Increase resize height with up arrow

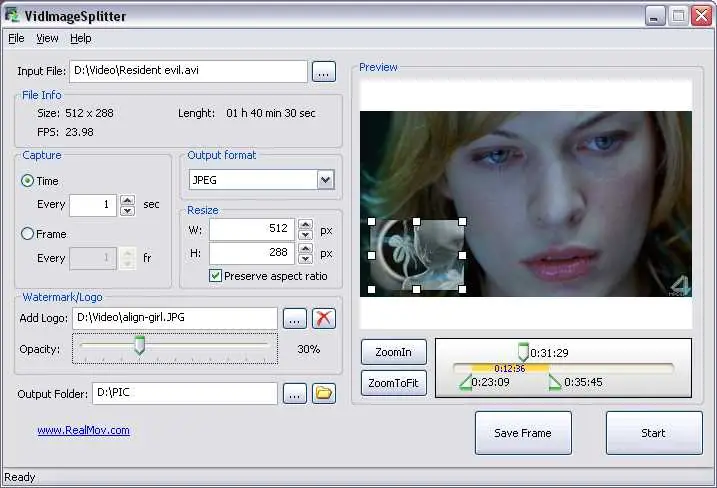[305, 248]
